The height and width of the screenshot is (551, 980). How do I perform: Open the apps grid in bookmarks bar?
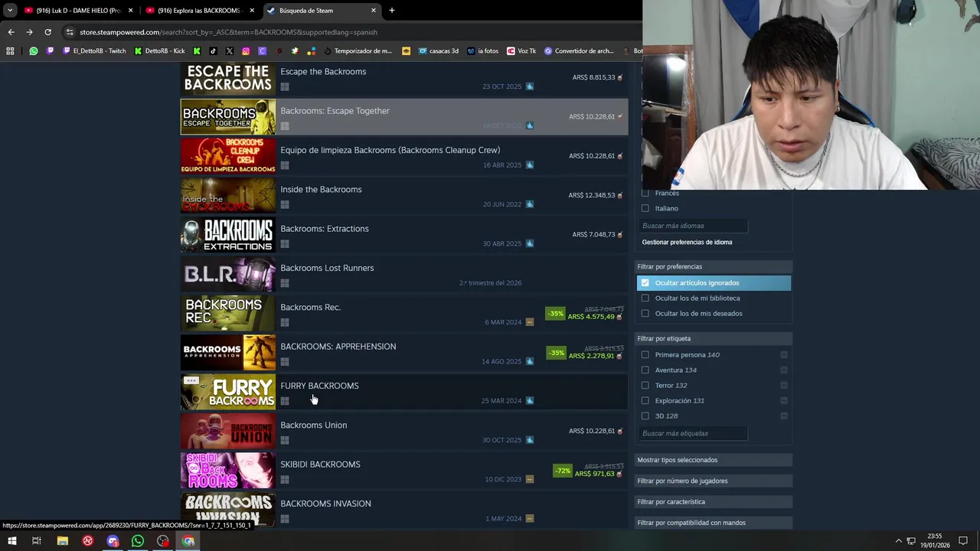[x=10, y=51]
